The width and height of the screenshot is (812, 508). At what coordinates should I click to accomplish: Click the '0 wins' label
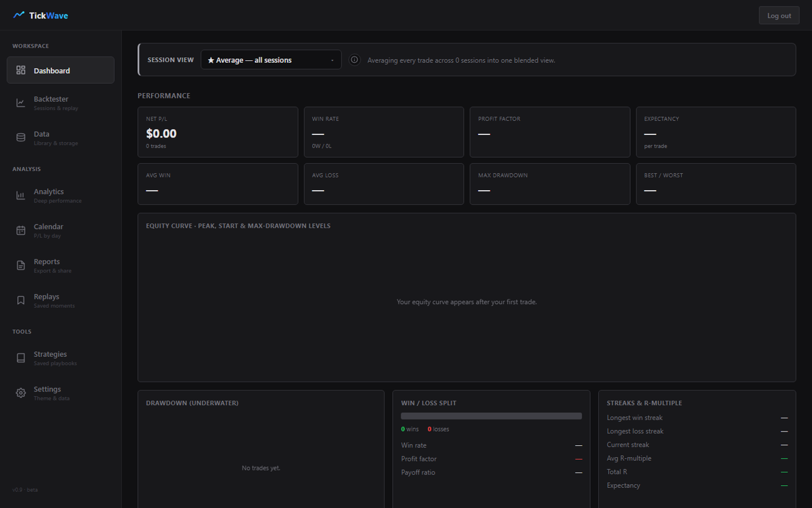point(410,429)
